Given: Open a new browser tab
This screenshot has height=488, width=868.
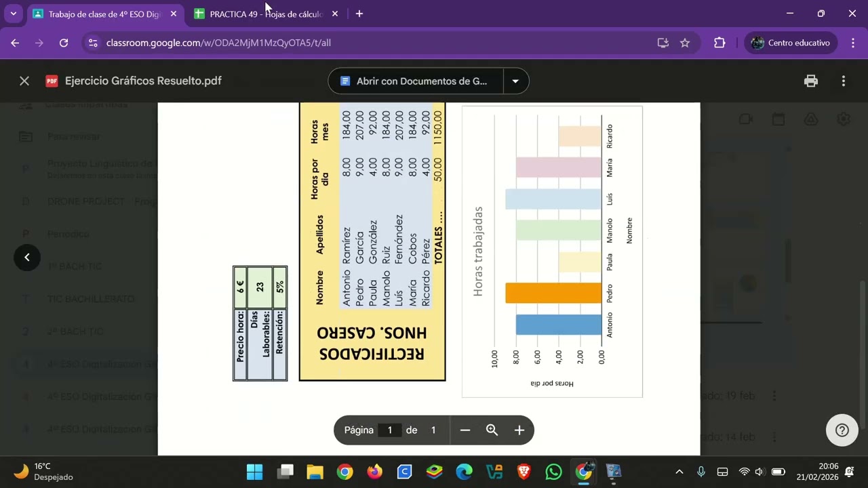Looking at the screenshot, I should click(359, 14).
